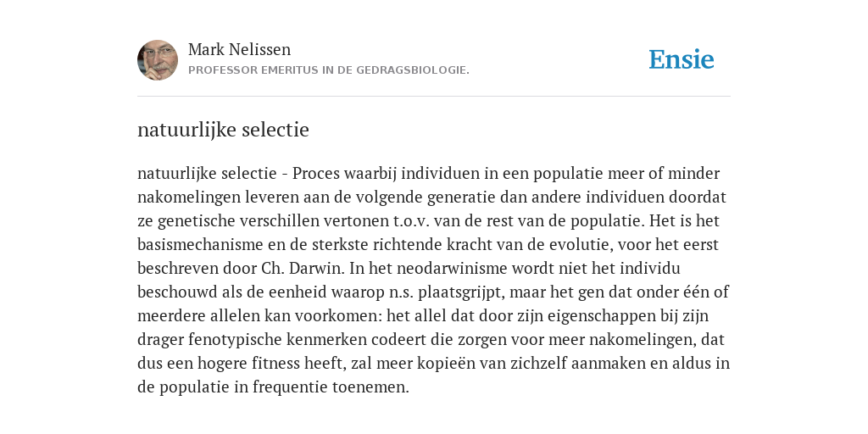This screenshot has height=434, width=868.
Task: Click the Professor Emeritus in de Gedragsbiologie subtitle
Action: [329, 70]
